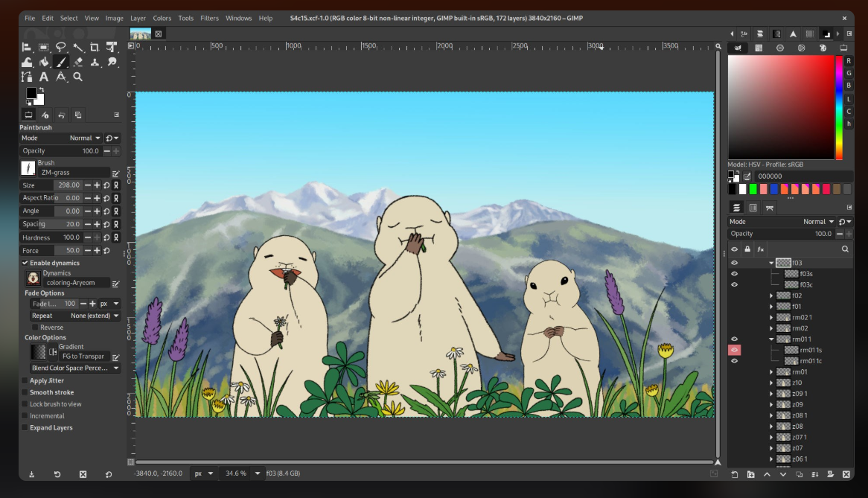The width and height of the screenshot is (868, 498).
Task: Choose the Text tool
Action: [44, 77]
